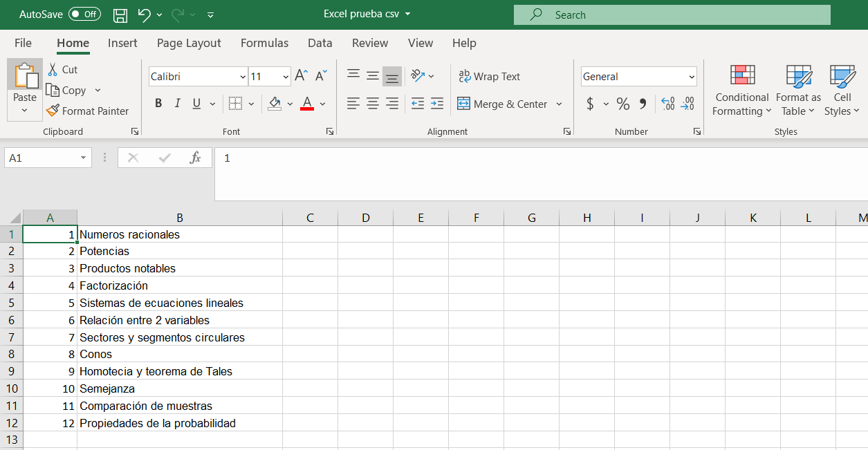868x450 pixels.
Task: Set Middle Align for cell content
Action: 373,76
